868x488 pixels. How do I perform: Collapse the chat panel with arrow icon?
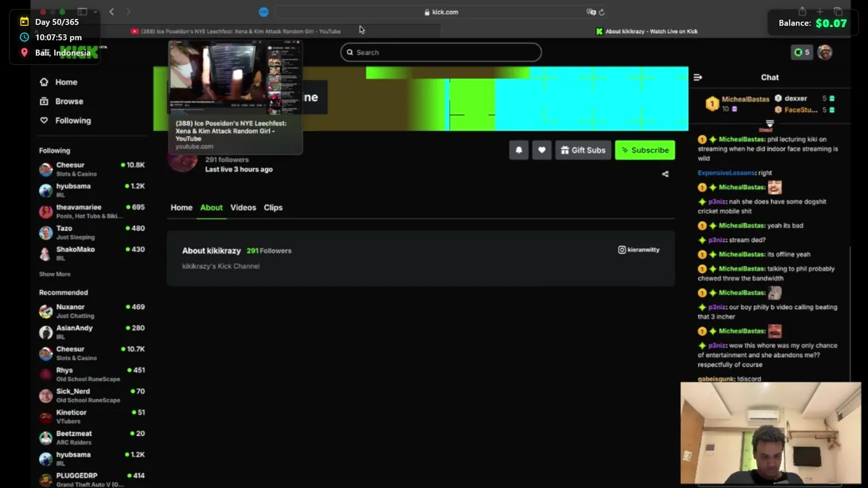point(698,77)
